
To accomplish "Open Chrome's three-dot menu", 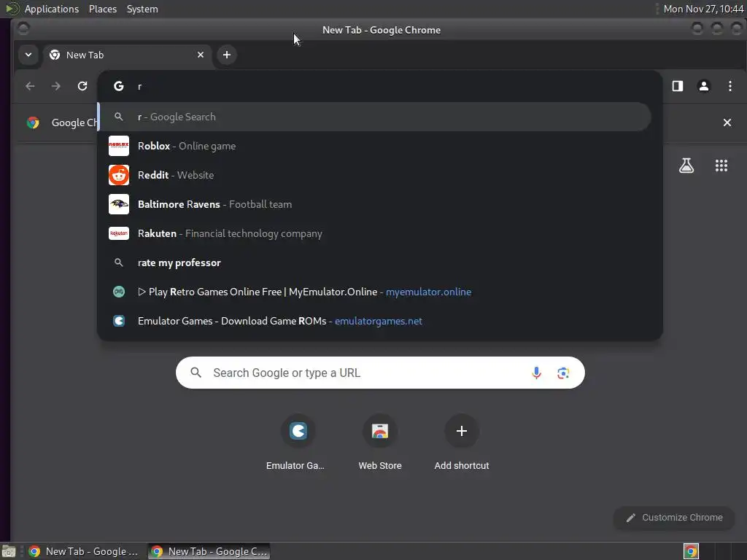I will (x=729, y=86).
